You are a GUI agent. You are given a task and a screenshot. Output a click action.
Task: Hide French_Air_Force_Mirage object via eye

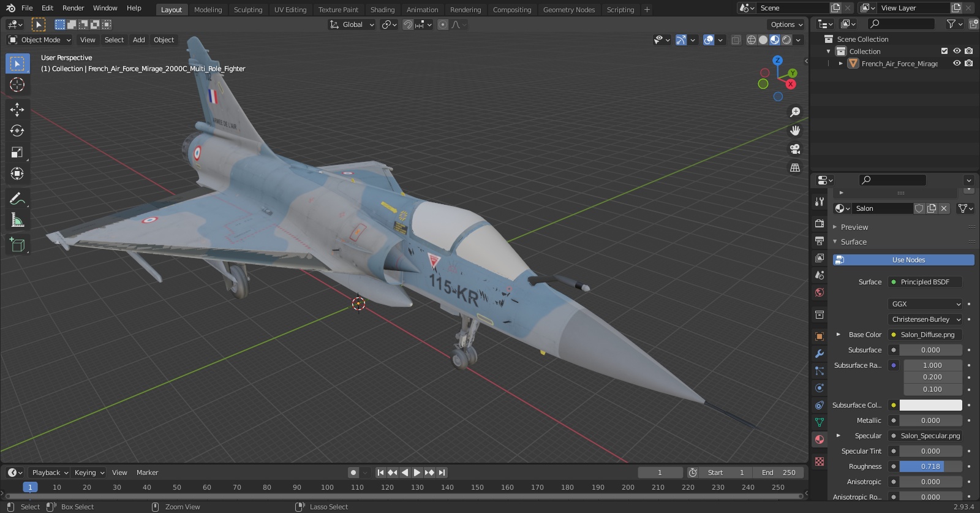tap(957, 63)
